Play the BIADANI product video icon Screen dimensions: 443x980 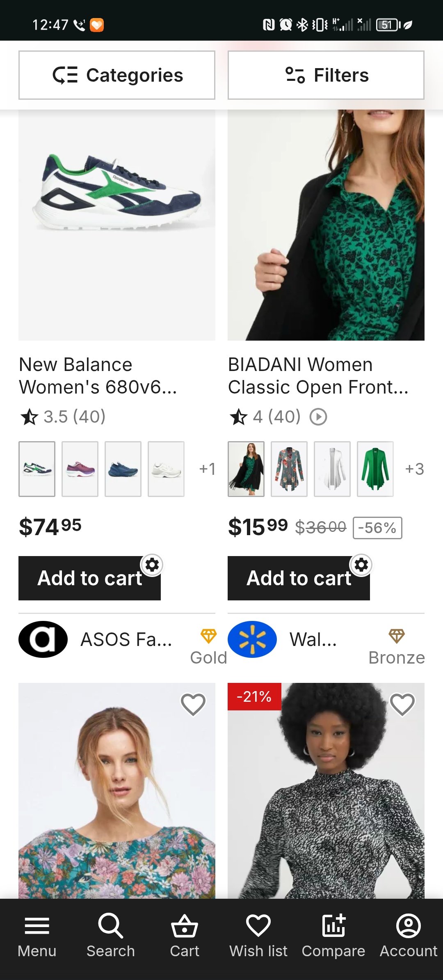(318, 417)
